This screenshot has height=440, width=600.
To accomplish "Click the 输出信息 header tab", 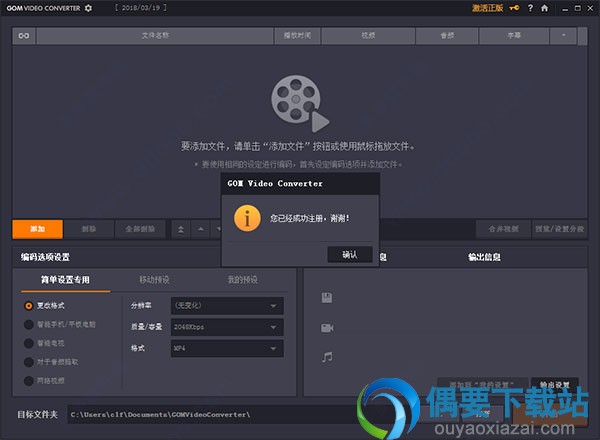I will (484, 257).
